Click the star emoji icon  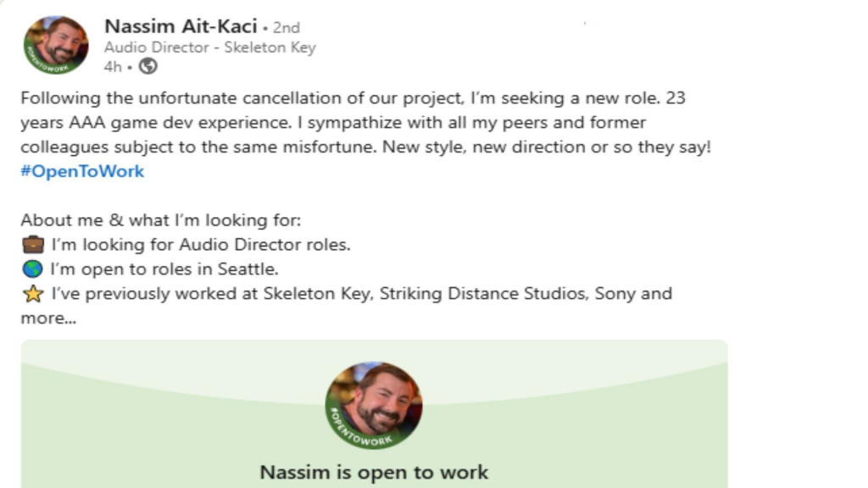click(32, 294)
